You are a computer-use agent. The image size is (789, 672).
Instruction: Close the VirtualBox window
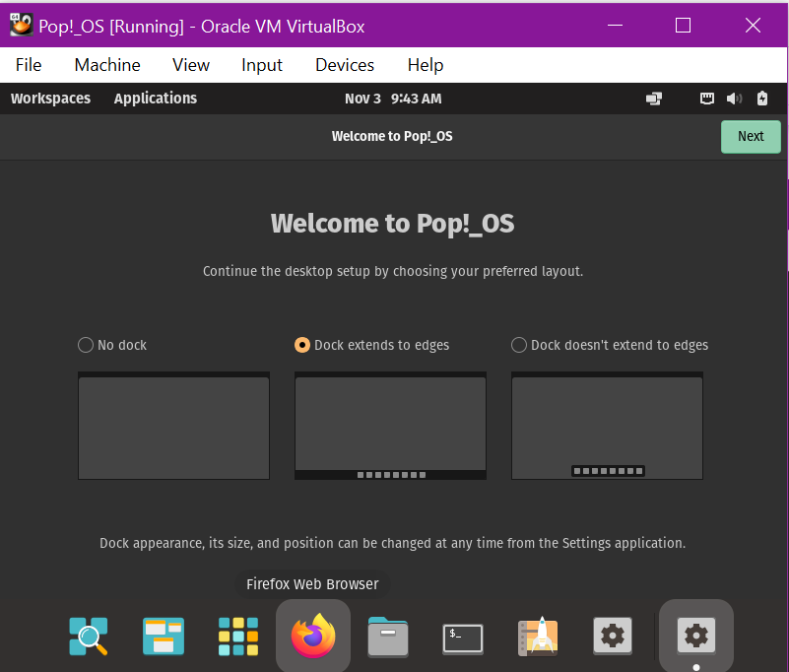(753, 26)
